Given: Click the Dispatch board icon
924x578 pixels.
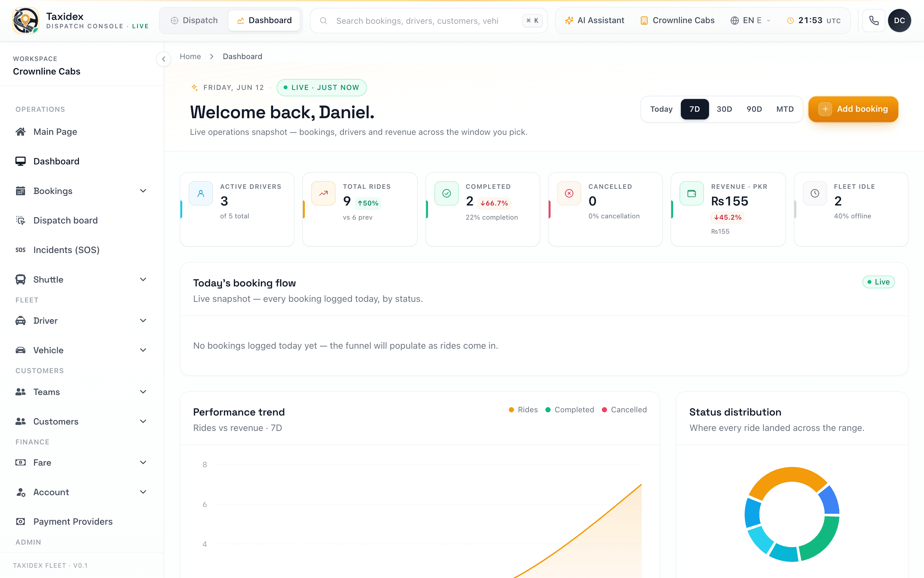Looking at the screenshot, I should tap(21, 220).
